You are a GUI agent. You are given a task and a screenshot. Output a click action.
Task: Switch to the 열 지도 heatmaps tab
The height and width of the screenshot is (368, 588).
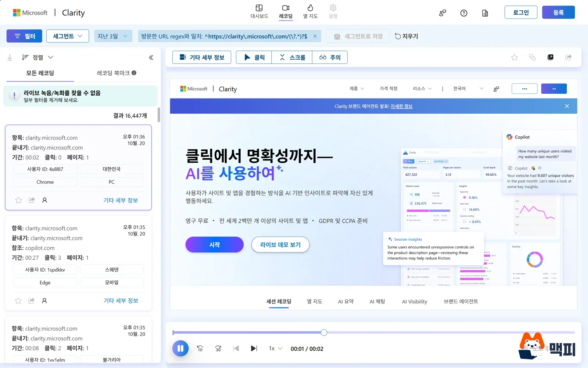point(310,12)
